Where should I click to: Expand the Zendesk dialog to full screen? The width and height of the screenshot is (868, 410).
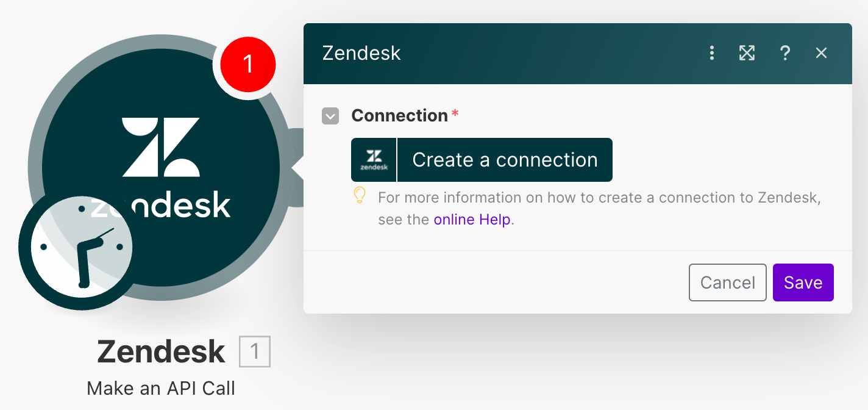(747, 53)
